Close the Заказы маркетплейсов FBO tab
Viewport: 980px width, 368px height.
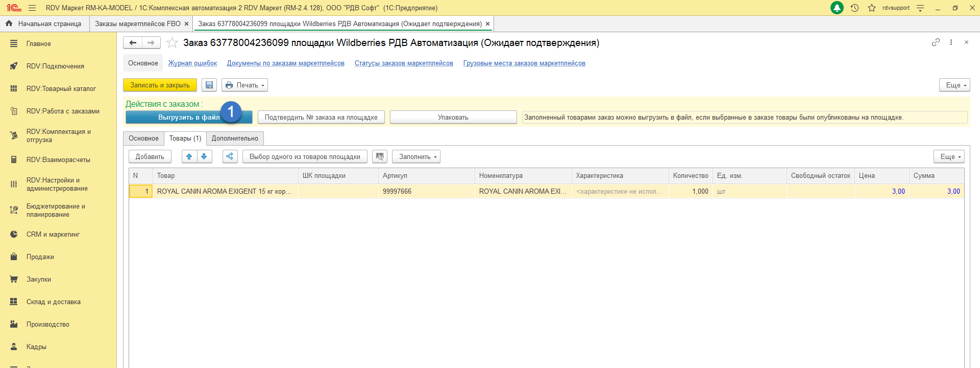point(186,24)
